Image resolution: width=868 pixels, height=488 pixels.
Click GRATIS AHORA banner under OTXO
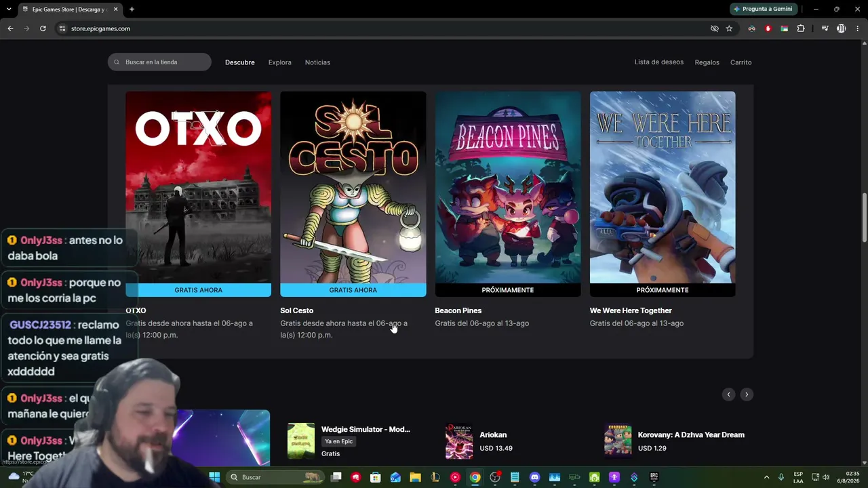pos(198,290)
